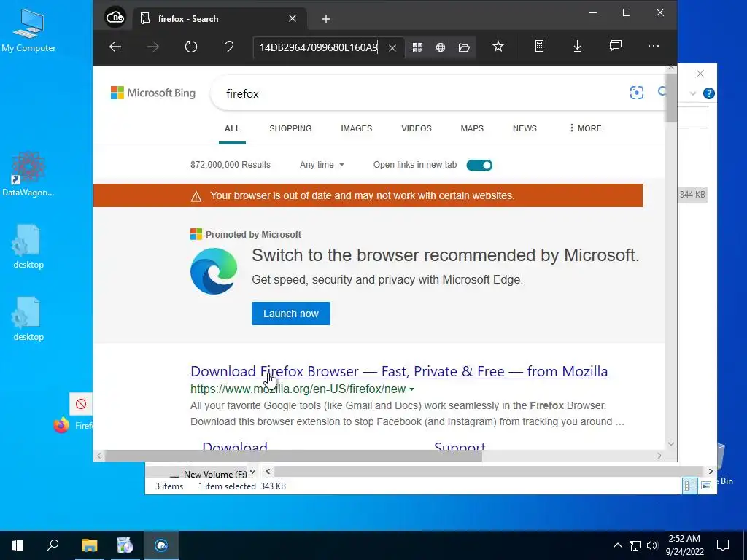Collapse New Volume (F:) tree chevron
Image resolution: width=747 pixels, height=560 pixels.
252,472
